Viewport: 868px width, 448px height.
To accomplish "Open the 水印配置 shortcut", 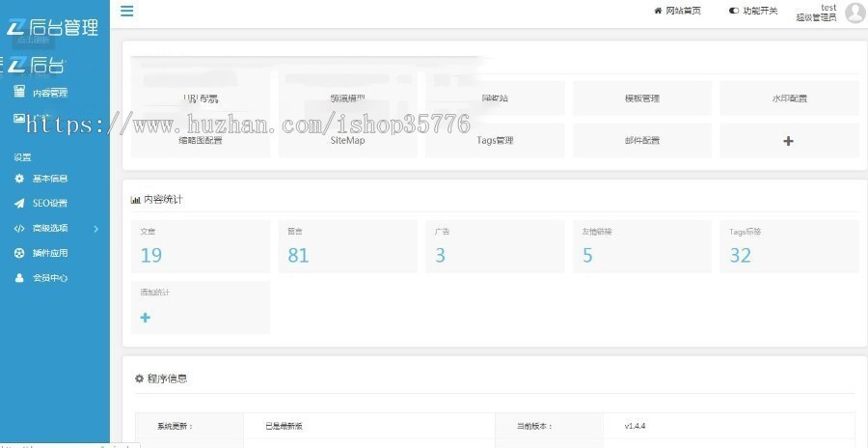I will point(789,98).
